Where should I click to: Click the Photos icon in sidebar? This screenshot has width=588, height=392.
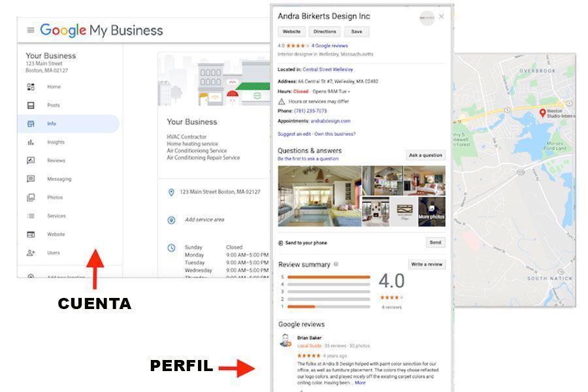pos(31,197)
